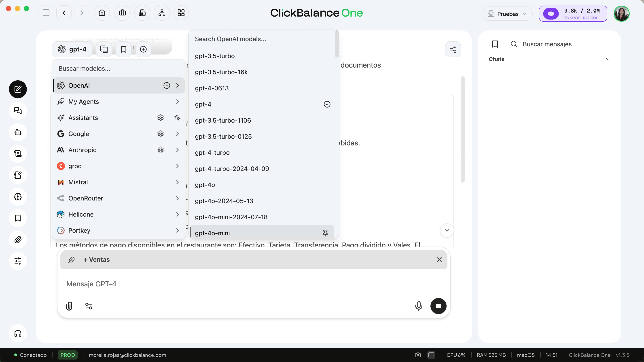Stop generation with the black stop button
644x362 pixels.
tap(438, 306)
